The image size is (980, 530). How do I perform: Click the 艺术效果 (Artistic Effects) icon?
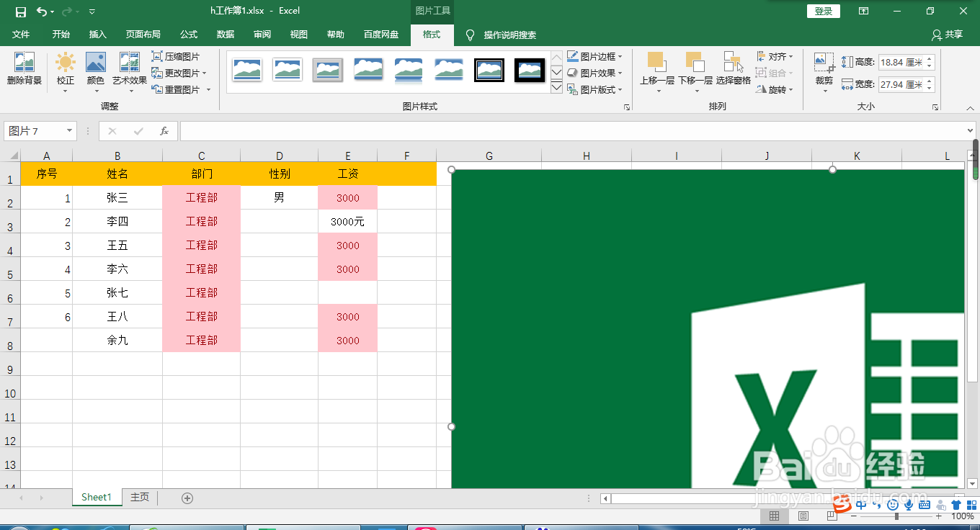[x=129, y=71]
